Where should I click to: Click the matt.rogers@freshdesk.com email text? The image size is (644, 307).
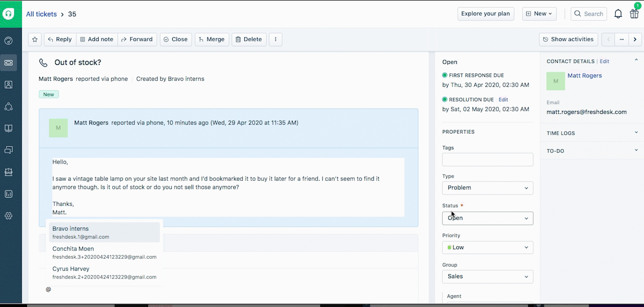pos(586,112)
